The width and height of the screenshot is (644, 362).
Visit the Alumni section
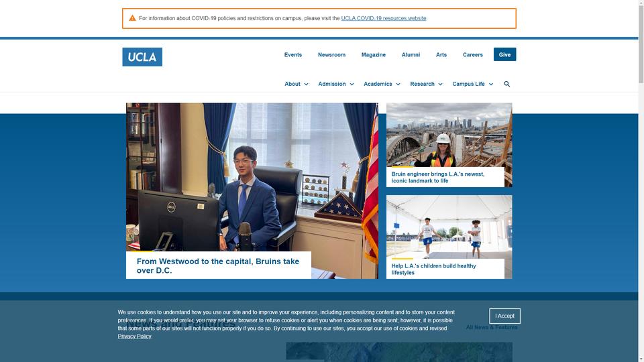411,54
